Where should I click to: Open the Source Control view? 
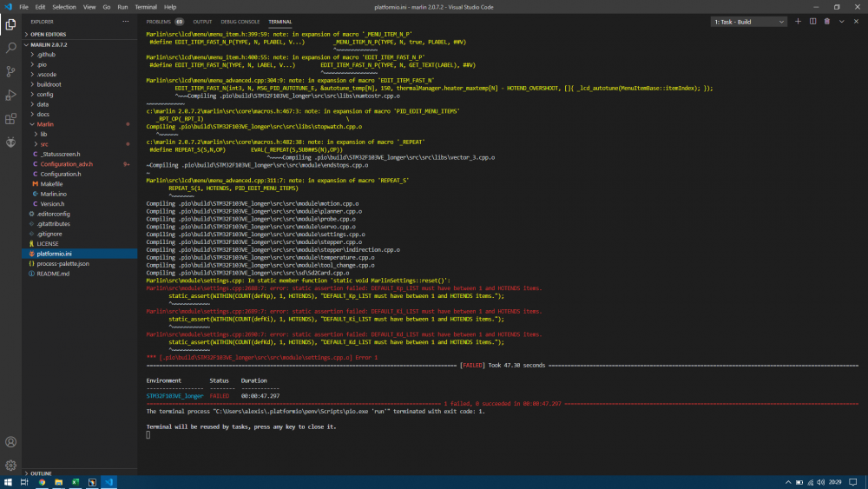coord(10,71)
